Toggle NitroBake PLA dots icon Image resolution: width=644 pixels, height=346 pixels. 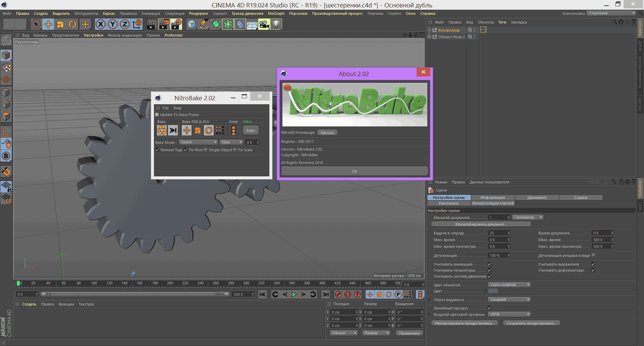point(220,130)
